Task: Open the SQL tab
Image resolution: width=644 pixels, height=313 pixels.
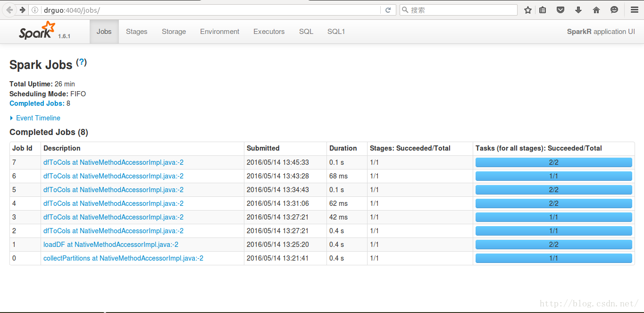Action: (x=306, y=32)
